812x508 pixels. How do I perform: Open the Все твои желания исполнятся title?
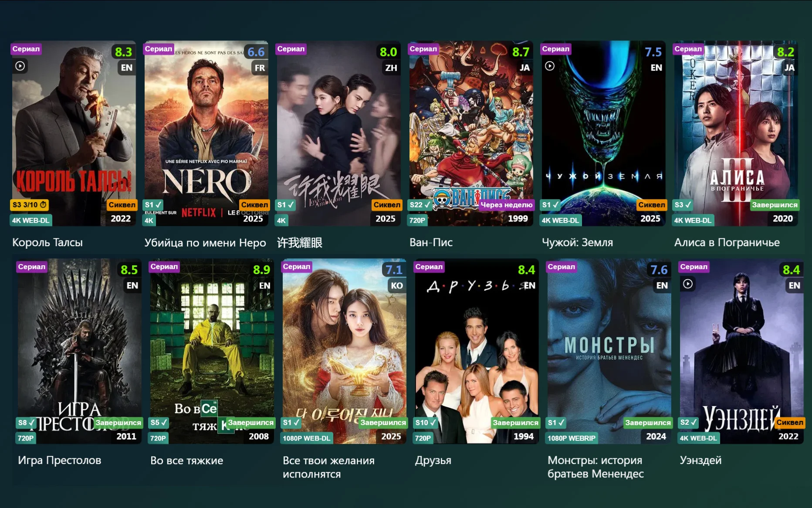(328, 467)
